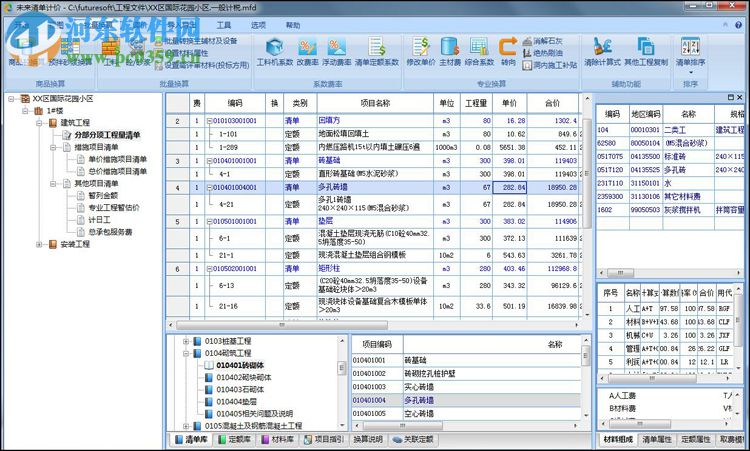Screen dimensions: 750x451
Task: Switch to the 定额属性 tab
Action: click(696, 439)
